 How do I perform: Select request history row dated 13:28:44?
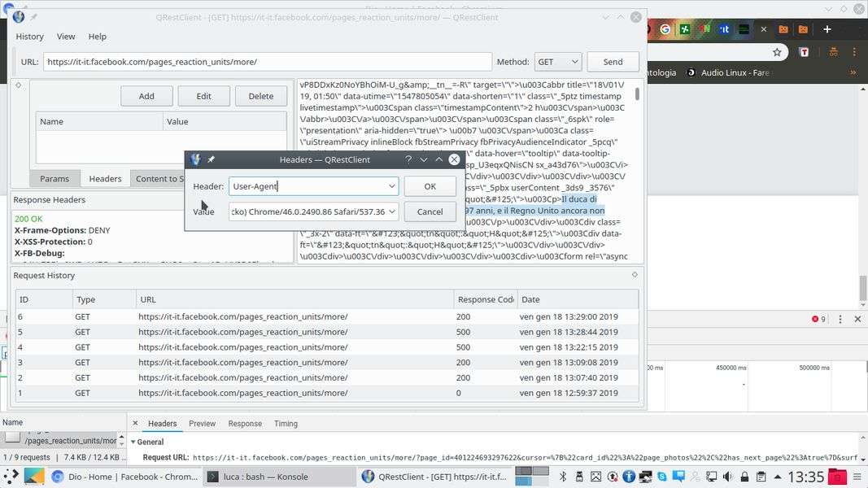(x=326, y=332)
